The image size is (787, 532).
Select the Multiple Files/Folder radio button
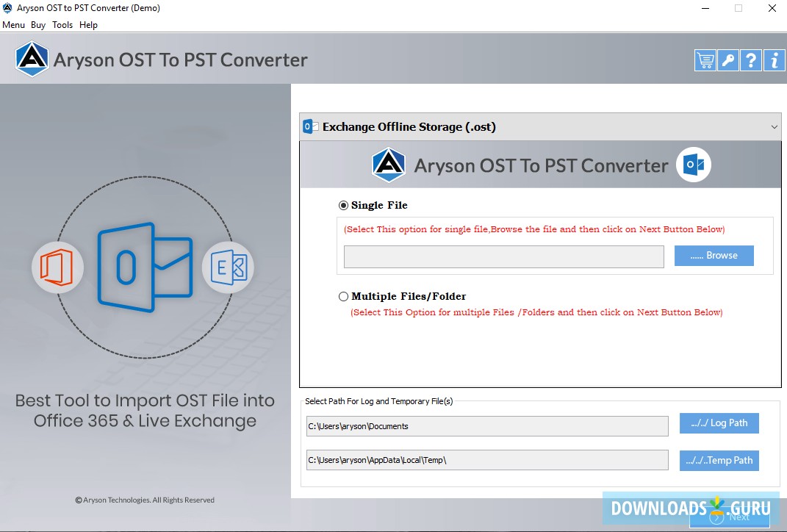344,296
